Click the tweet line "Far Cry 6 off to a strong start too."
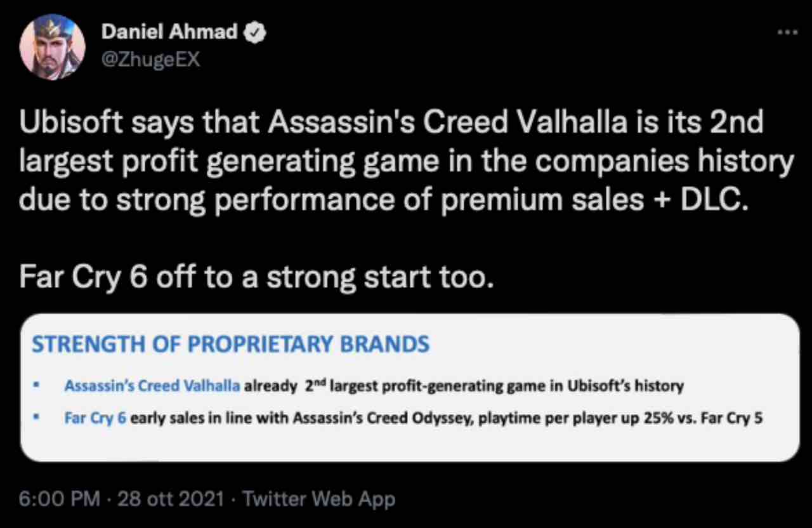 pos(256,277)
